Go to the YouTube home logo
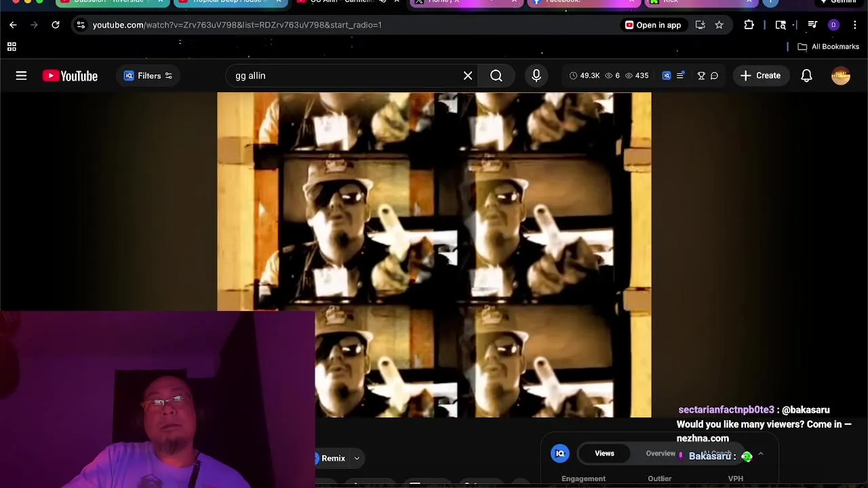Image resolution: width=868 pixels, height=488 pixels. pos(70,76)
